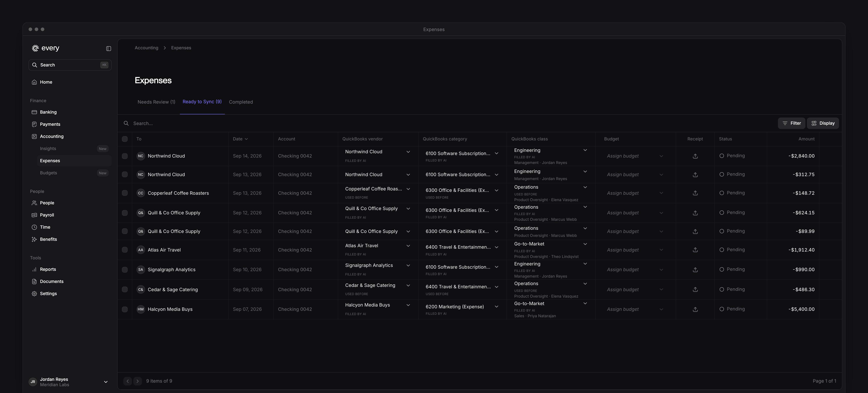Go to the next page arrow
This screenshot has height=393, width=868.
(x=137, y=381)
